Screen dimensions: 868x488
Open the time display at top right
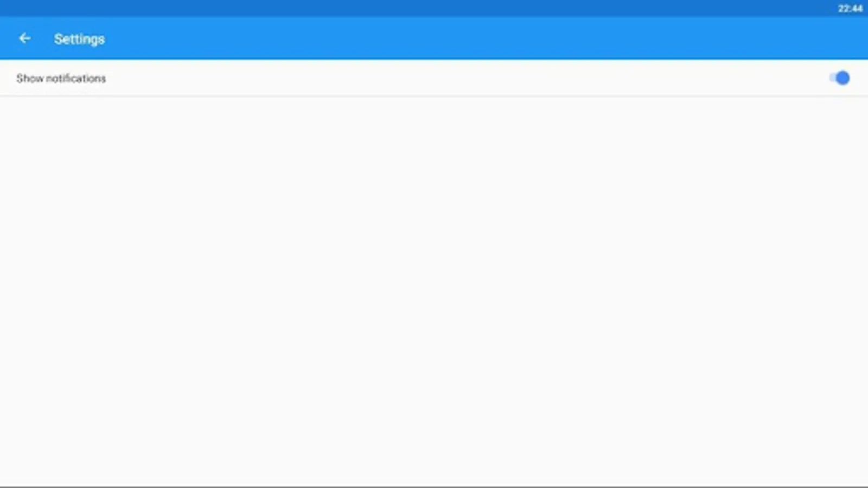pyautogui.click(x=850, y=8)
